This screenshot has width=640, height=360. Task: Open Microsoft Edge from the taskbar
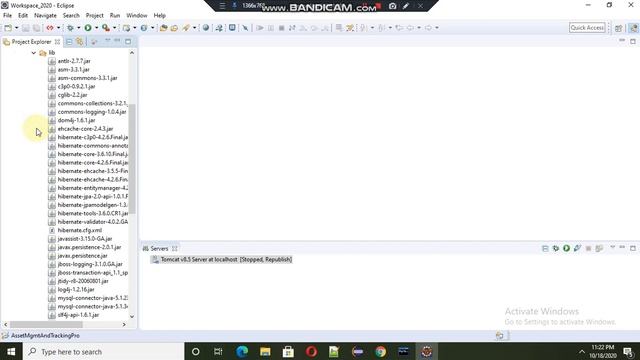click(x=242, y=351)
